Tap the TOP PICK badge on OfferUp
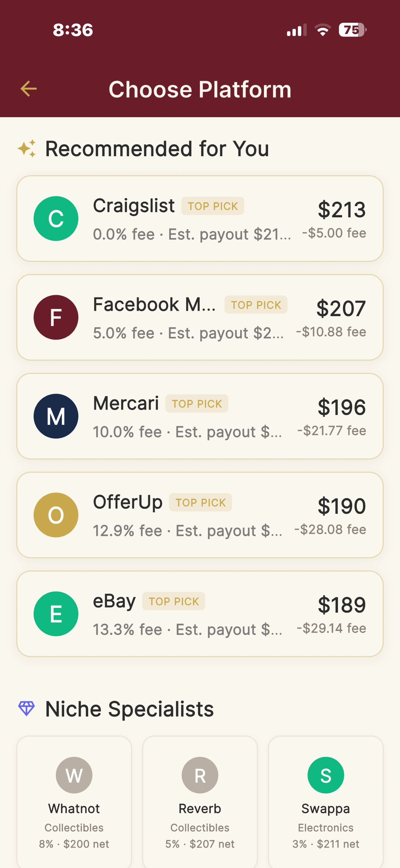The image size is (400, 868). [201, 502]
